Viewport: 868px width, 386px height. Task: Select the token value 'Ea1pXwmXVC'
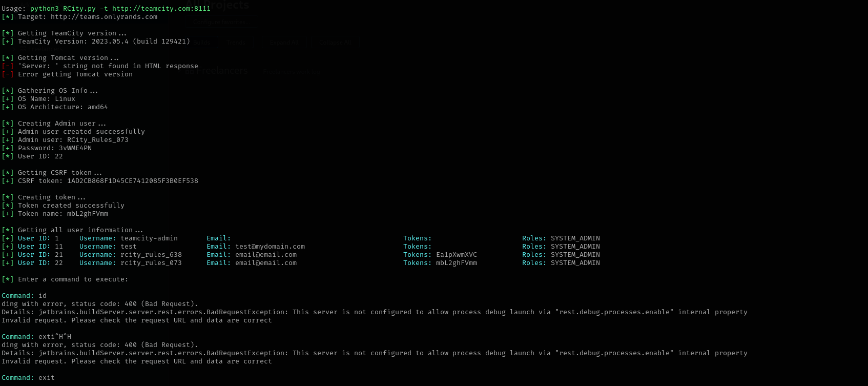457,255
